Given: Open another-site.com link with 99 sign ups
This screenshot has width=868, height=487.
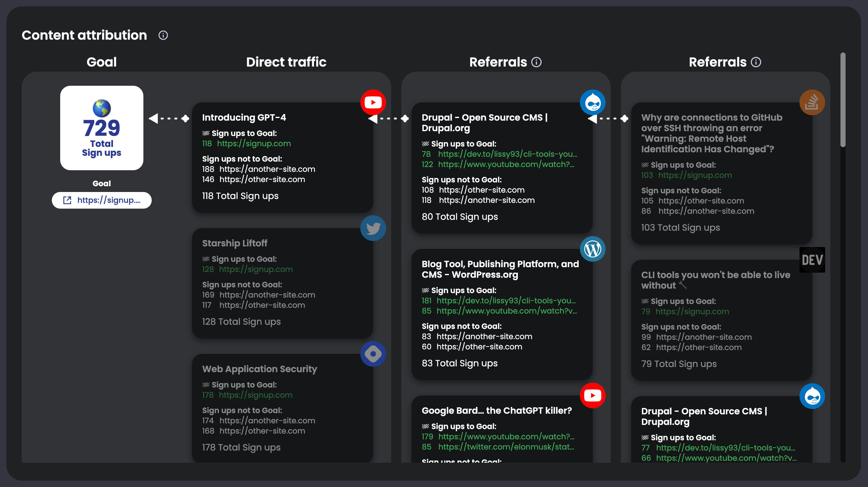Looking at the screenshot, I should [x=703, y=337].
